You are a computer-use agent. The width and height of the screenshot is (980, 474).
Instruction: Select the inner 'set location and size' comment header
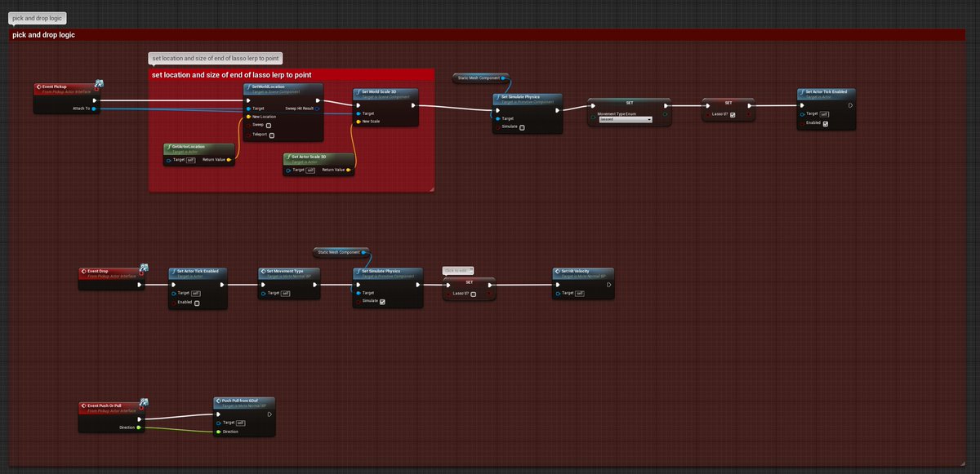point(291,75)
